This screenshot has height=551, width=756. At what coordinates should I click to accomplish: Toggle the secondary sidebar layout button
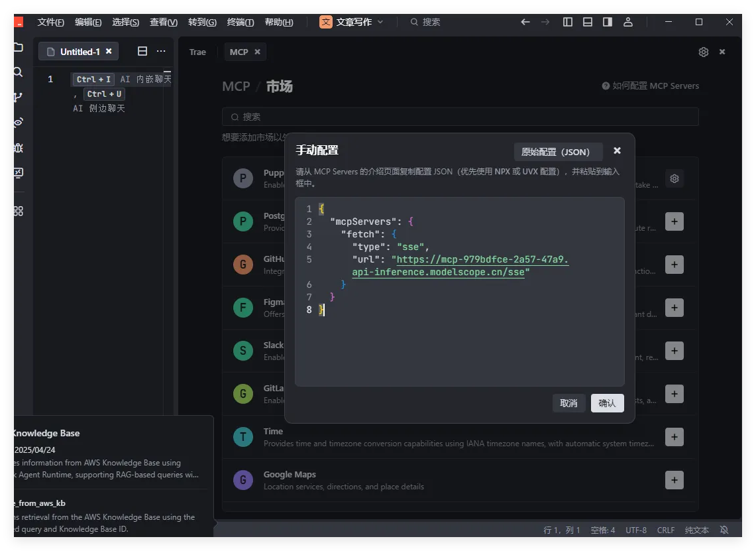click(608, 22)
